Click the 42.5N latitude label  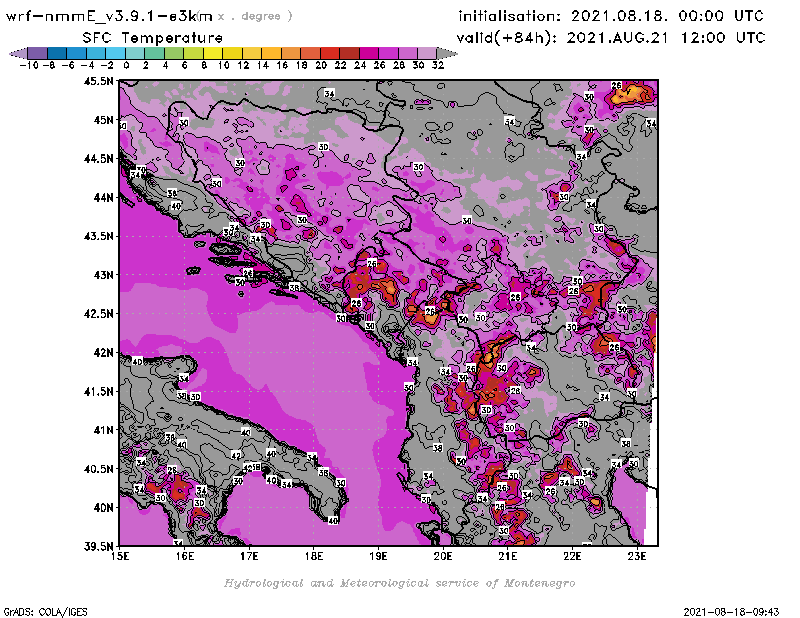[x=98, y=314]
